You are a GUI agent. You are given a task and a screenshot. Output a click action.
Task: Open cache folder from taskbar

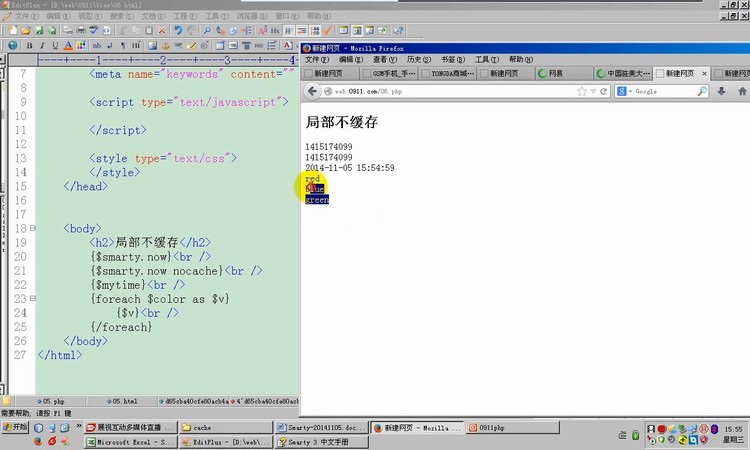(226, 428)
